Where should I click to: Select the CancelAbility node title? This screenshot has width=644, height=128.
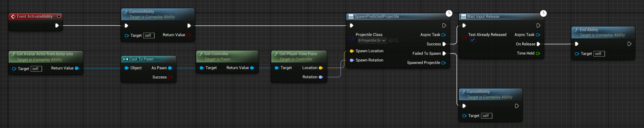point(478,92)
